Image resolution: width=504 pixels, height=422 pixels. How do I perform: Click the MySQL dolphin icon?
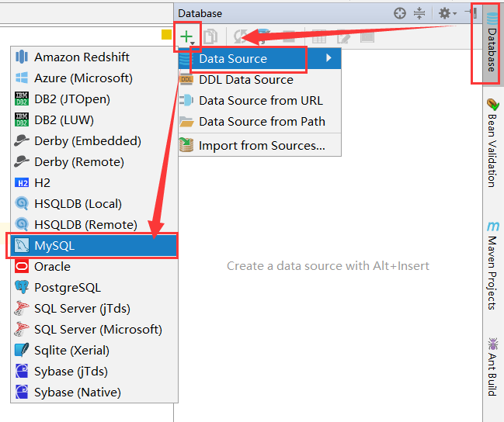pyautogui.click(x=22, y=246)
